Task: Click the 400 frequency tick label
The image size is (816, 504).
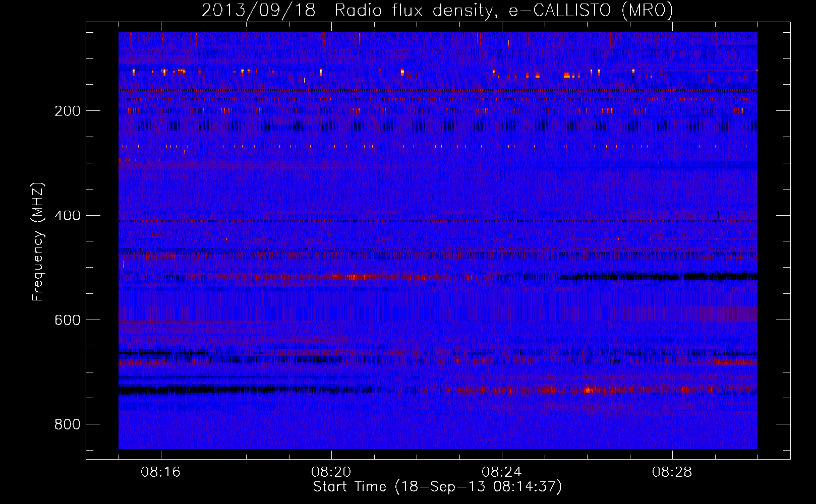Action: tap(67, 216)
